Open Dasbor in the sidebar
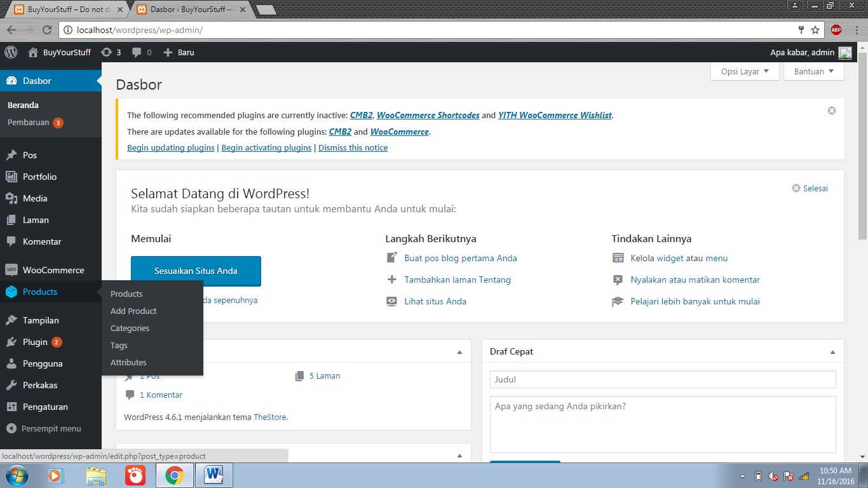868x488 pixels. [50, 81]
